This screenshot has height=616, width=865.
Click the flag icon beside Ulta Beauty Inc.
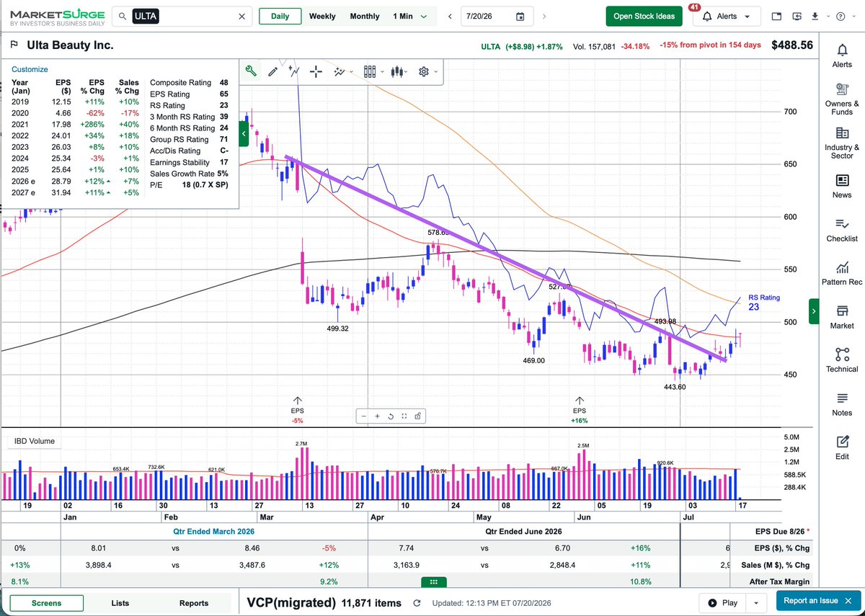(14, 45)
